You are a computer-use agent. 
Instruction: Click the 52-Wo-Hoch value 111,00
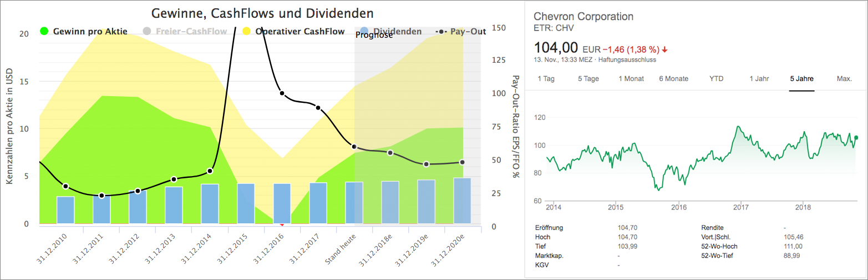[x=794, y=247]
